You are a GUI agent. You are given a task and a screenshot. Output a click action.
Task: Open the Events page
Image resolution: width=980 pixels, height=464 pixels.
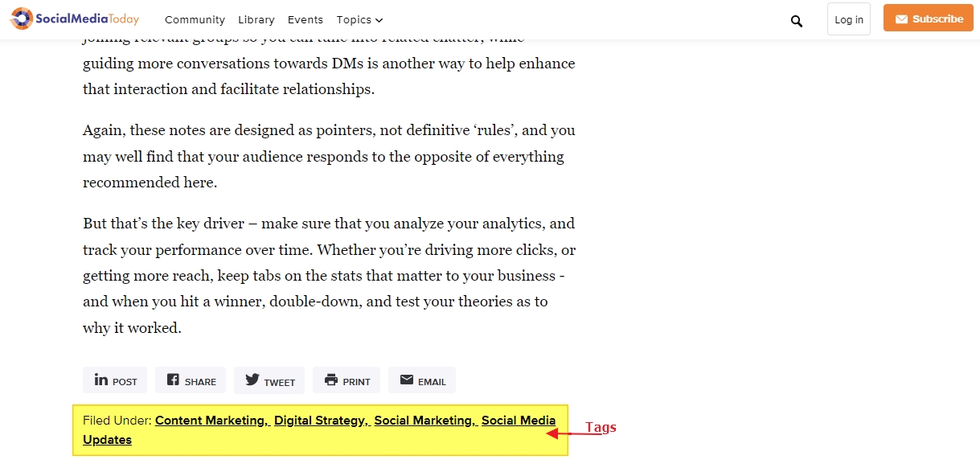(305, 19)
